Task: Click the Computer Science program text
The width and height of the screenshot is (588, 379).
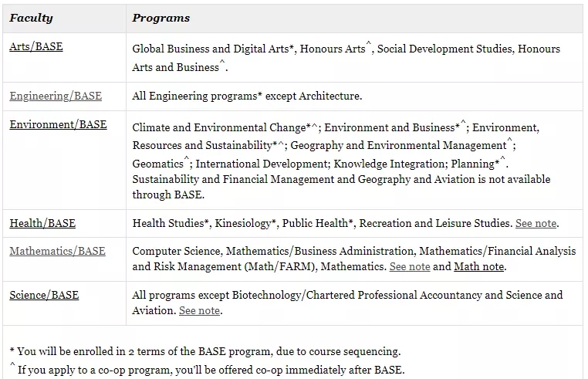Action: click(x=176, y=251)
